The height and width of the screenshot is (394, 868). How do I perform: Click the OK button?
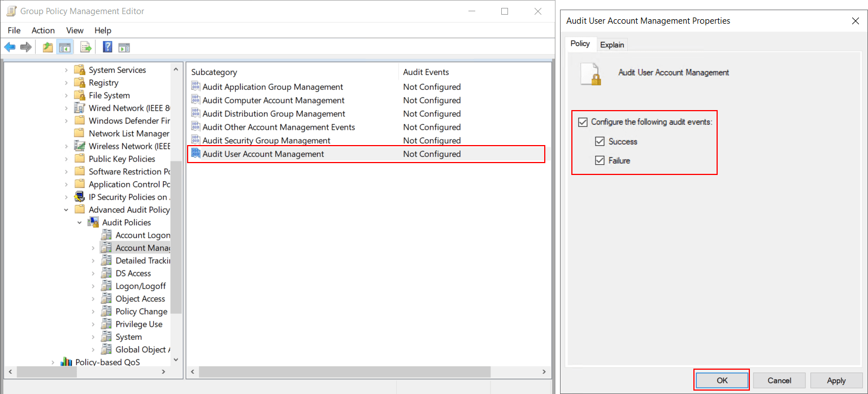click(721, 380)
